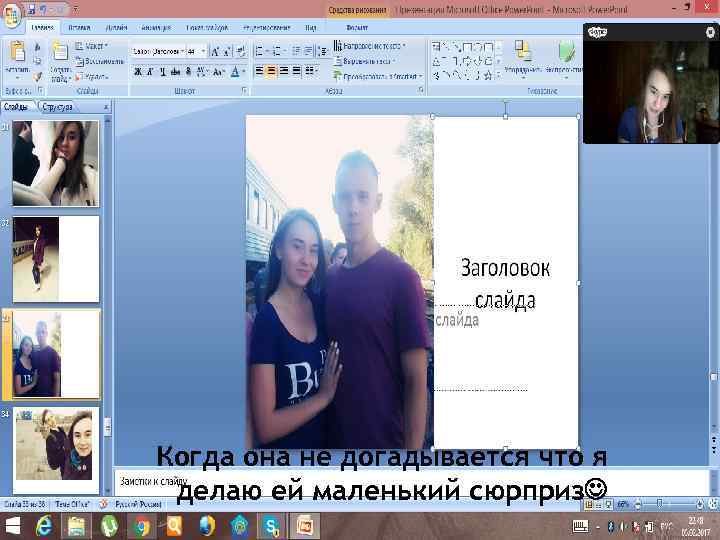Decrease the list indent level
The height and width of the screenshot is (540, 720).
coord(296,51)
